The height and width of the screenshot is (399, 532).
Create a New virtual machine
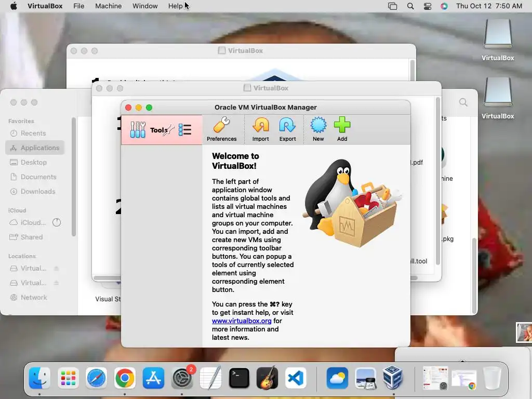point(318,129)
